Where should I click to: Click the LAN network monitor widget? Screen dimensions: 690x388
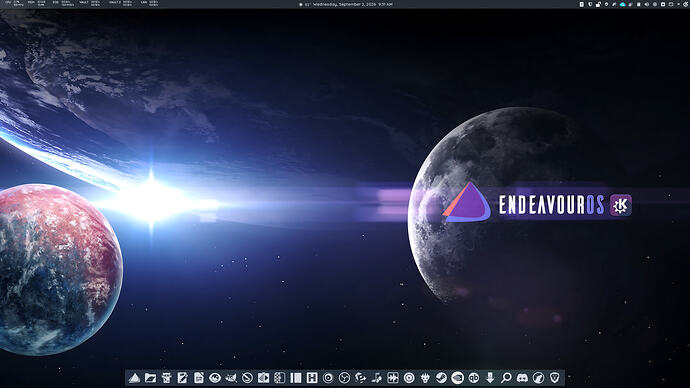click(150, 3)
